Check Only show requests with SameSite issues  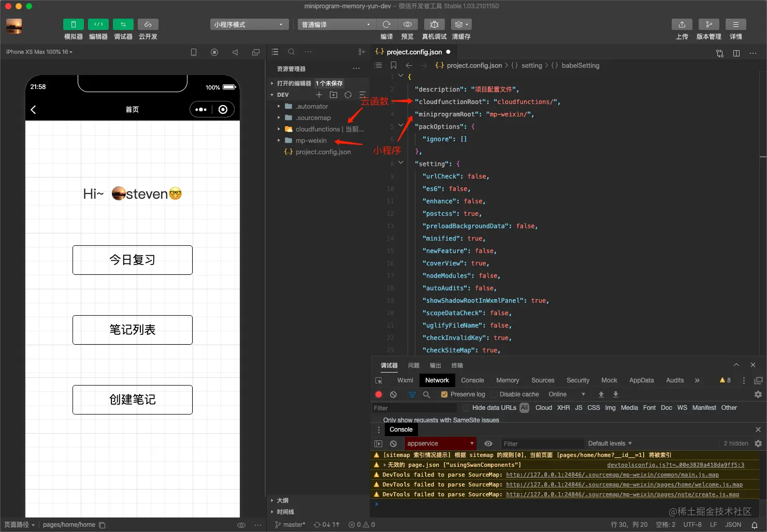377,420
